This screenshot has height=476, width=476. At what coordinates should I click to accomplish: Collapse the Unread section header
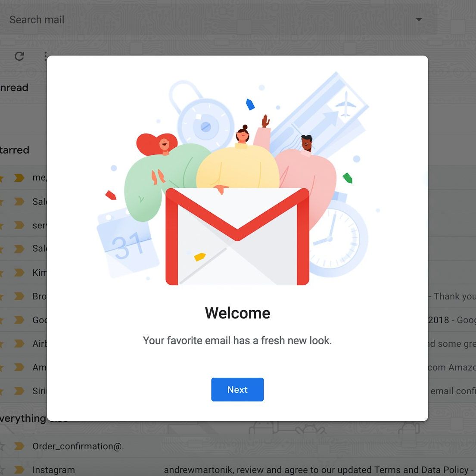click(x=14, y=87)
